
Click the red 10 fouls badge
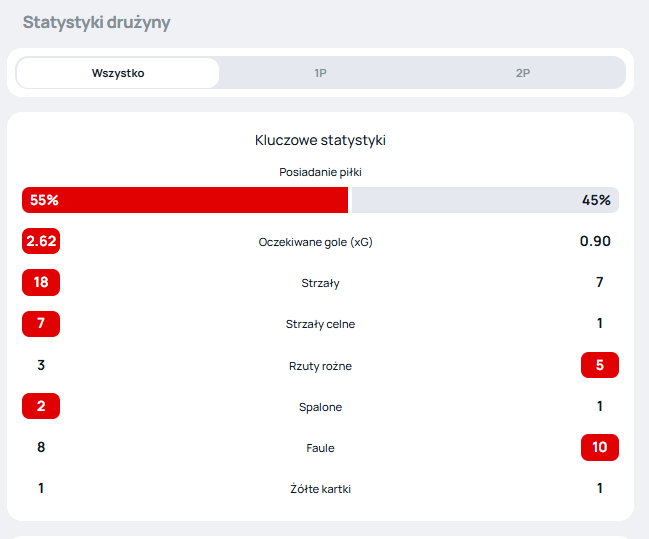(x=599, y=447)
